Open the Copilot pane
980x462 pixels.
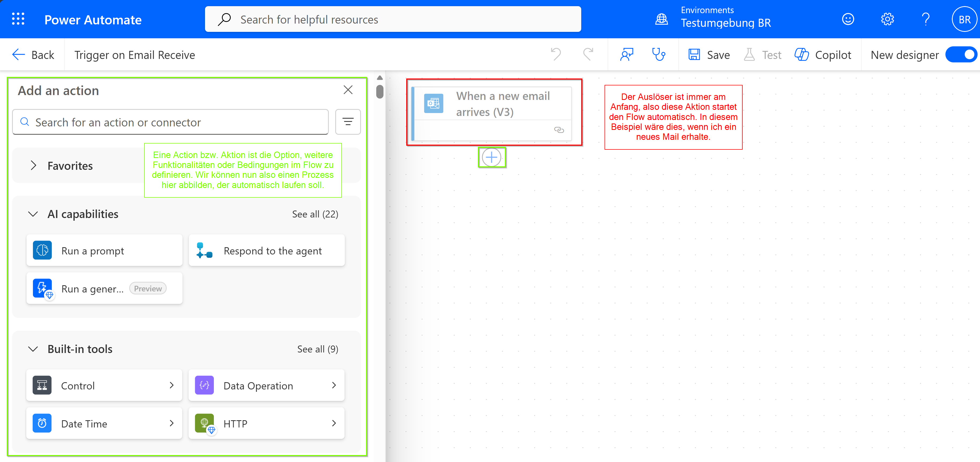(x=823, y=55)
